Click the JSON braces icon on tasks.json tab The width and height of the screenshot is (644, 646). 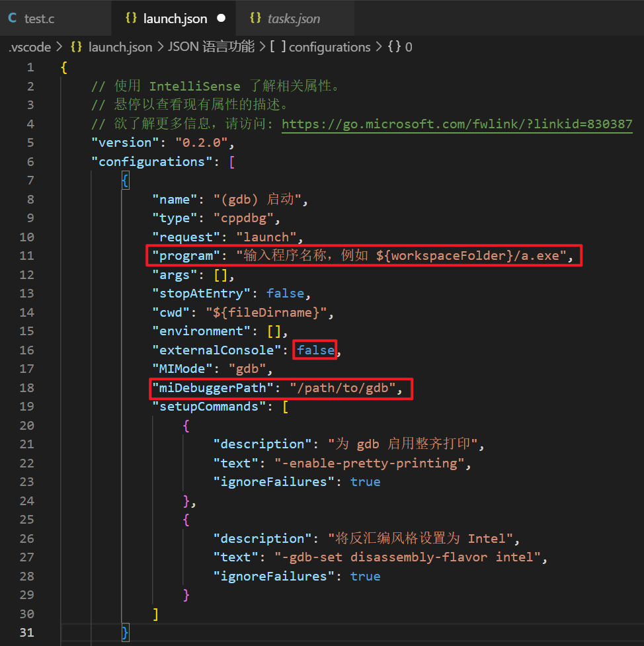255,18
